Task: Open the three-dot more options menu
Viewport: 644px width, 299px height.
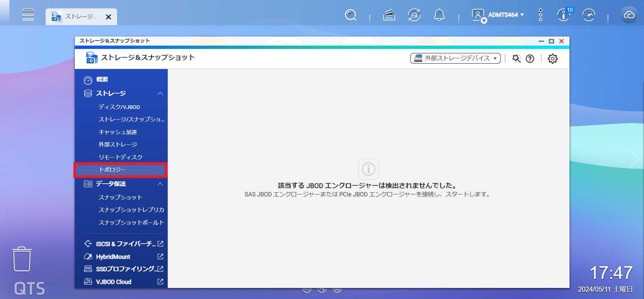Action: [x=540, y=15]
